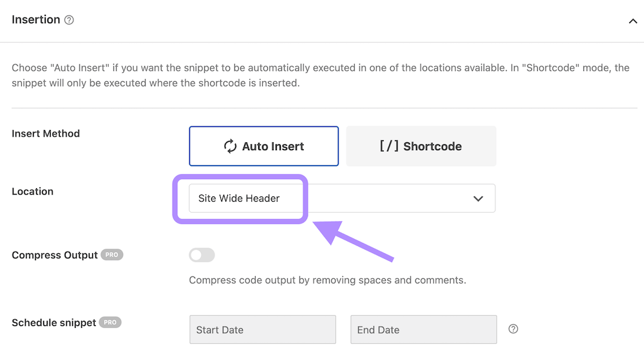Screen dimensions: 644x353
Task: Click the Auto Insert circular arrows icon
Action: click(230, 146)
